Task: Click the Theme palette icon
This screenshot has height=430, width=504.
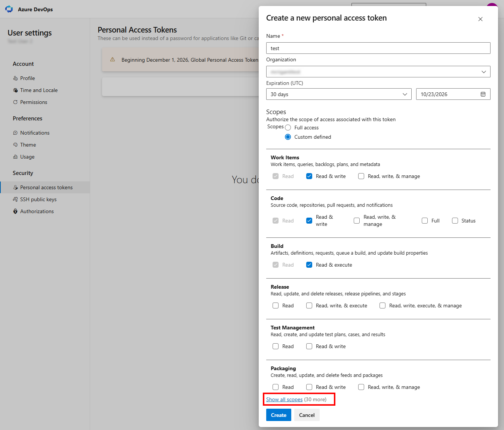Action: [x=15, y=145]
